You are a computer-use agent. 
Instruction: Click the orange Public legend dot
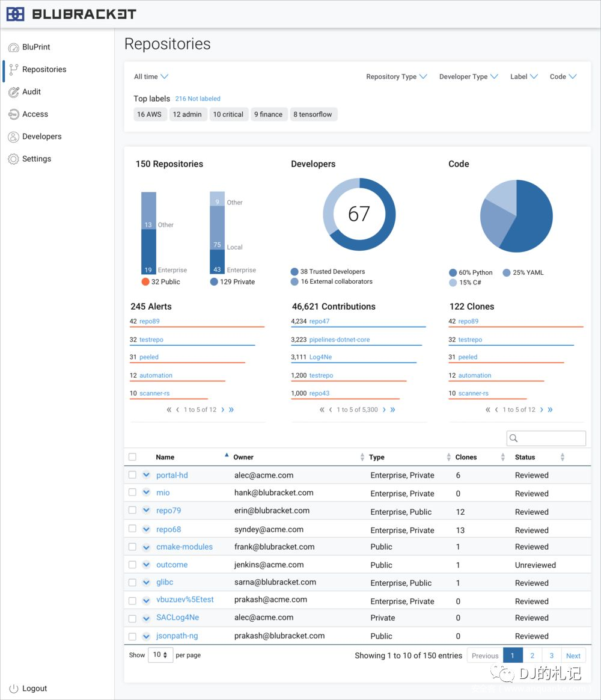point(145,281)
